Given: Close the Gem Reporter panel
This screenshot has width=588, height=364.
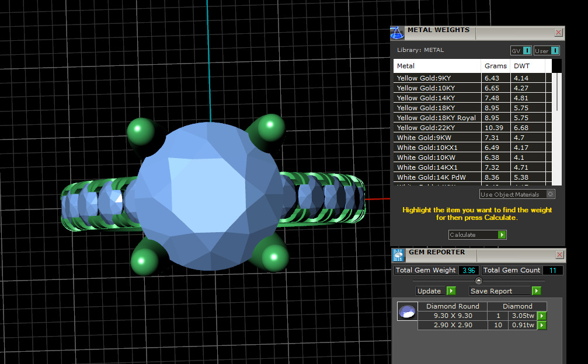Looking at the screenshot, I should [x=559, y=255].
